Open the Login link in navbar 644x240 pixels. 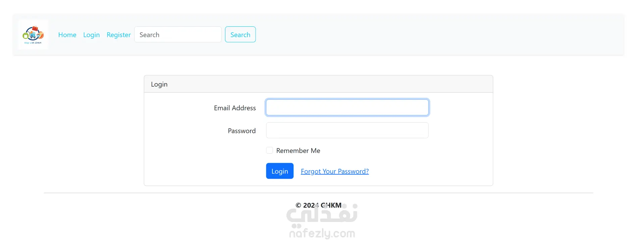pos(91,35)
